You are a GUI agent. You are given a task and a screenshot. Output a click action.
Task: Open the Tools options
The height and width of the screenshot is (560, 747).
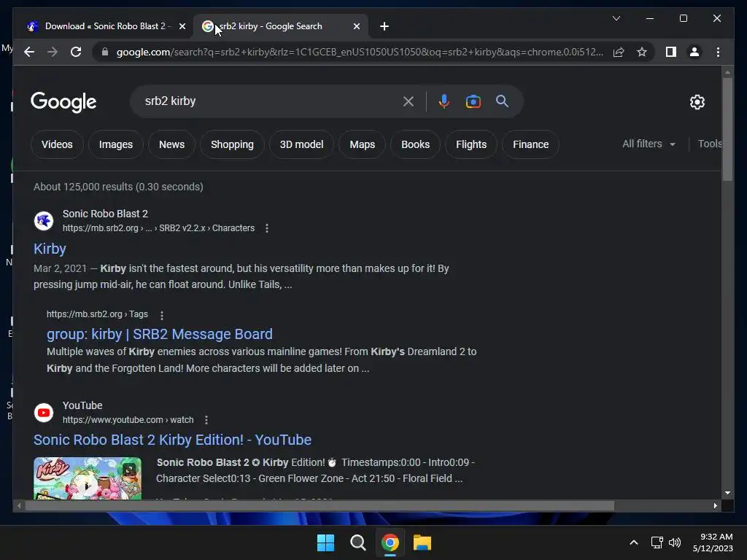pos(709,144)
